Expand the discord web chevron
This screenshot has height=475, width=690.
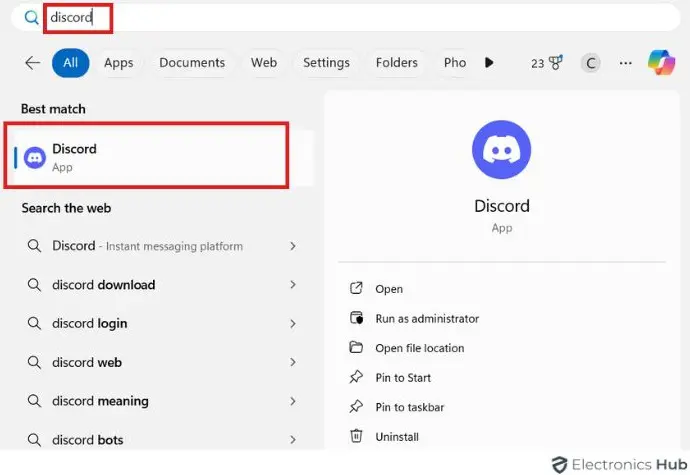293,362
